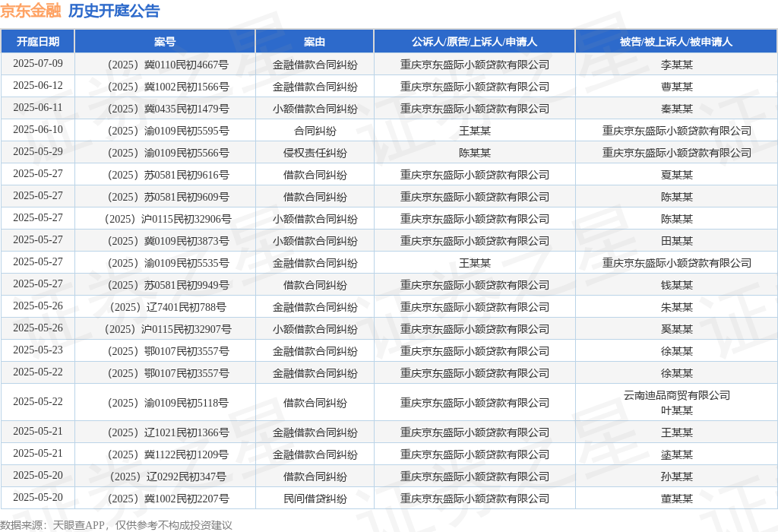Click case number 冀1002民初2207号
Image resolution: width=778 pixels, height=532 pixels.
(x=168, y=499)
